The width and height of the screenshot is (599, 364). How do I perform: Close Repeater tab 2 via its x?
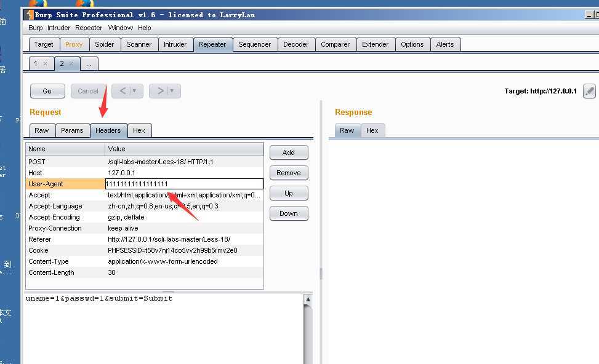pos(71,64)
